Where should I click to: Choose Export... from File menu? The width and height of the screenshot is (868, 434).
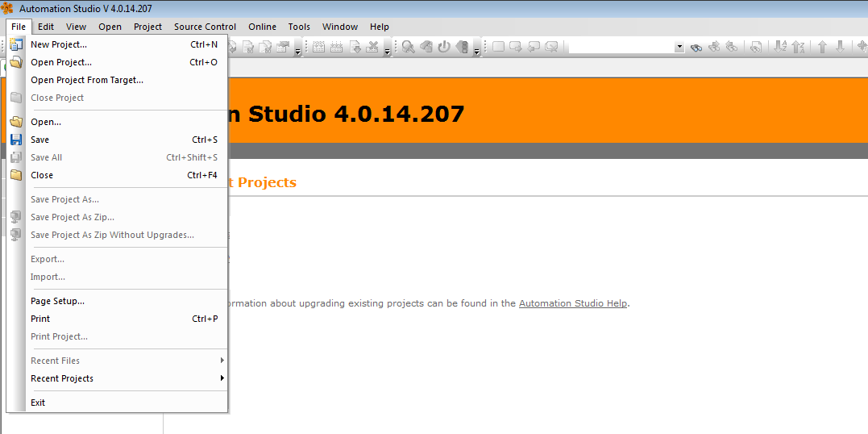[x=118, y=260]
